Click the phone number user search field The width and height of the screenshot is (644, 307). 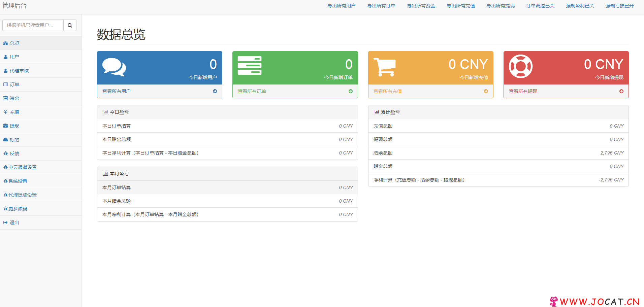33,25
